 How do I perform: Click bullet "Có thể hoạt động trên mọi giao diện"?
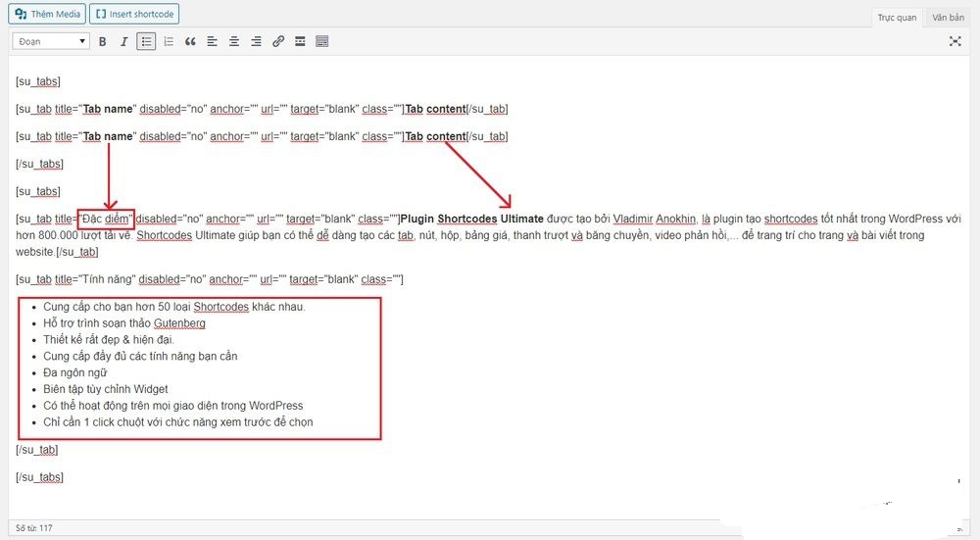173,406
